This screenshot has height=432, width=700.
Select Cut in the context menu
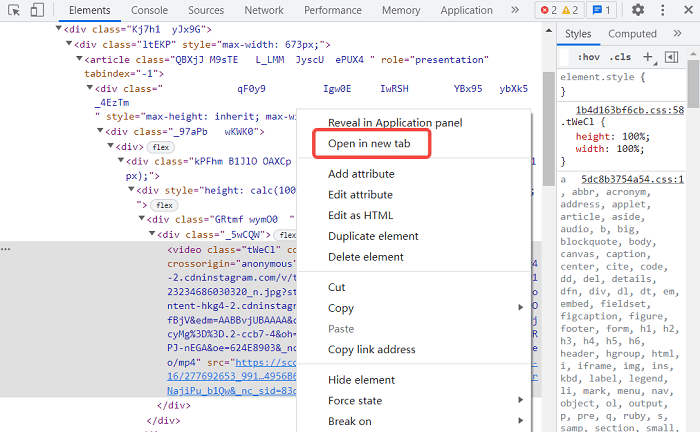[x=337, y=287]
